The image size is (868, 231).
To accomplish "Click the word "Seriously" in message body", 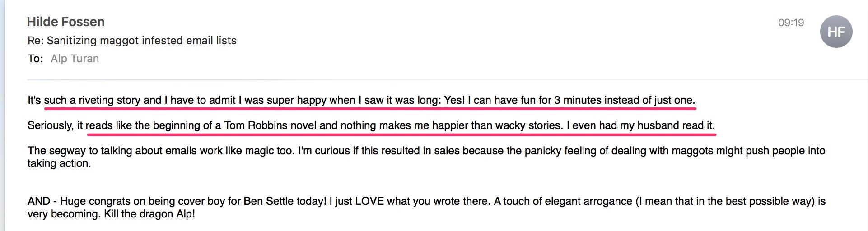I will (x=51, y=125).
